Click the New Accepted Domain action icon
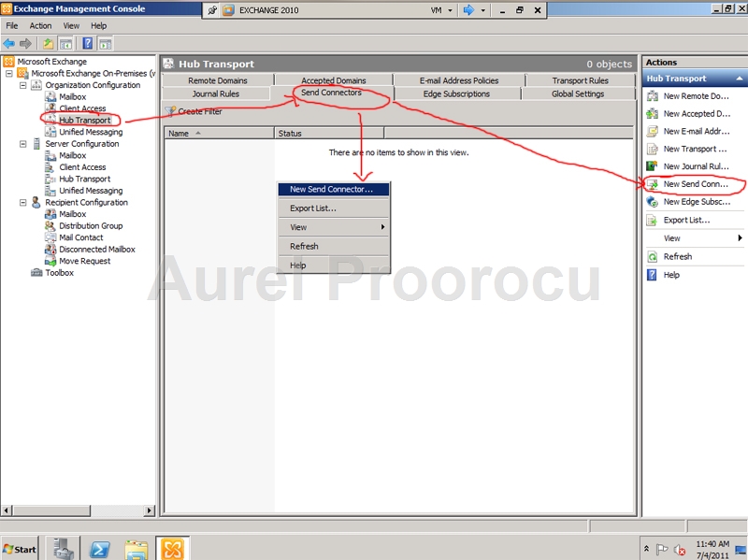This screenshot has height=560, width=748. 652,113
